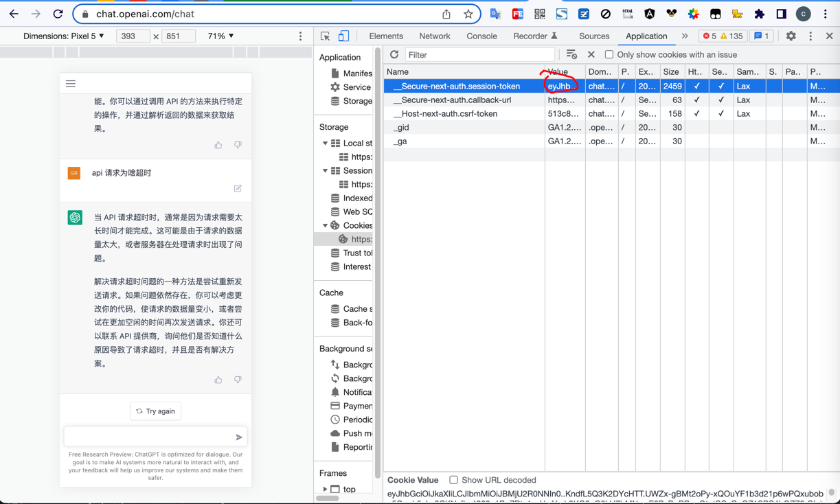The image size is (840, 504).
Task: Select Trust Tokens in sidebar
Action: (351, 253)
